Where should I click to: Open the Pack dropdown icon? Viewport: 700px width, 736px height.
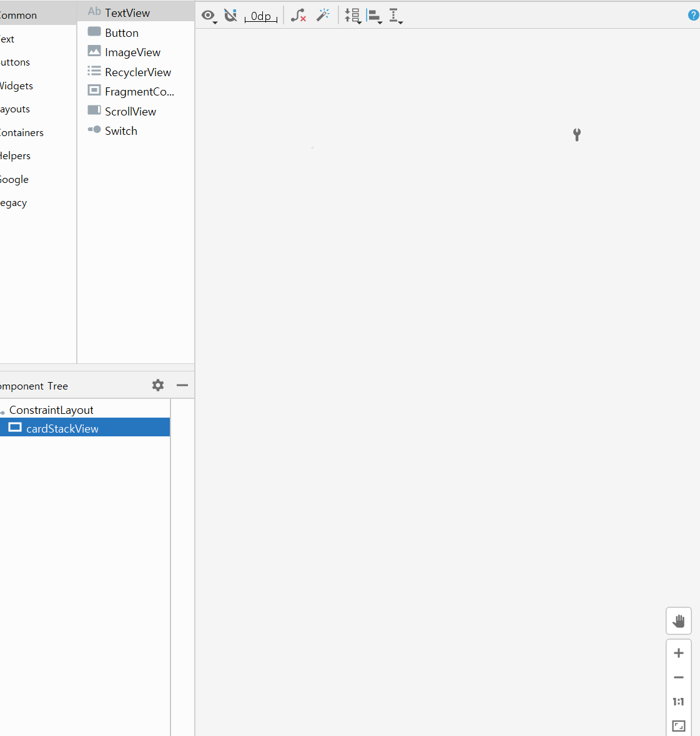pyautogui.click(x=353, y=16)
